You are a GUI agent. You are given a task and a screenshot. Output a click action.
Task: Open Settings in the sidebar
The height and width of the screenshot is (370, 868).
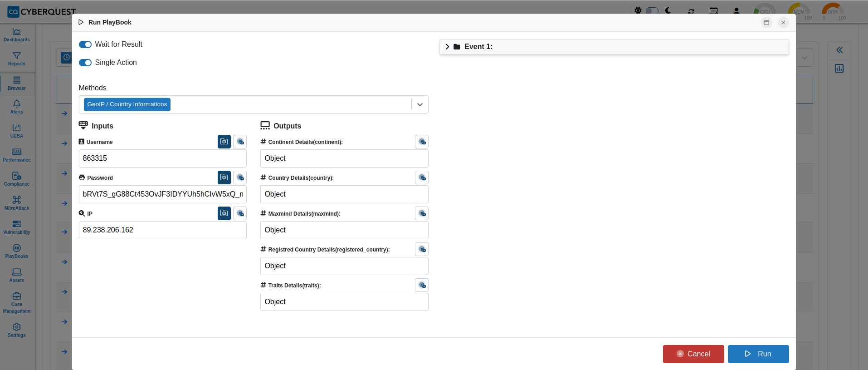[x=17, y=331]
